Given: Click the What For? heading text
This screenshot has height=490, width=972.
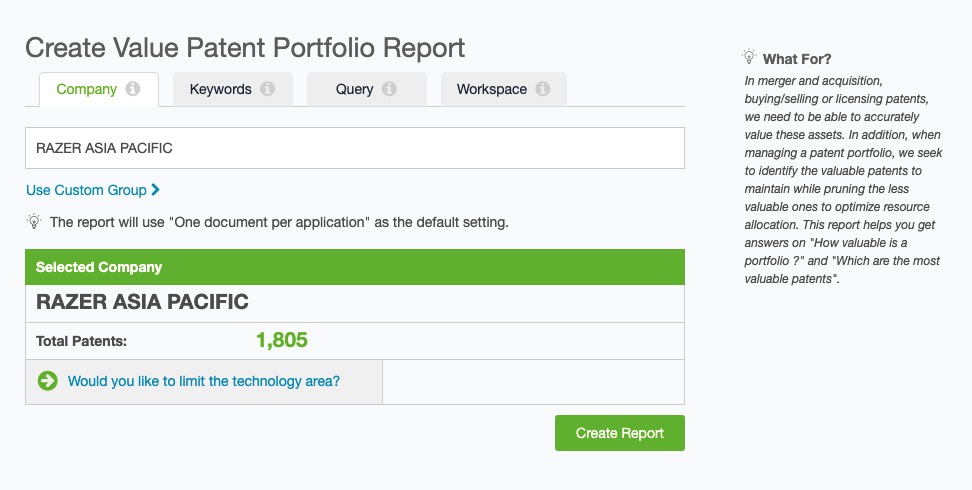Looking at the screenshot, I should click(797, 58).
